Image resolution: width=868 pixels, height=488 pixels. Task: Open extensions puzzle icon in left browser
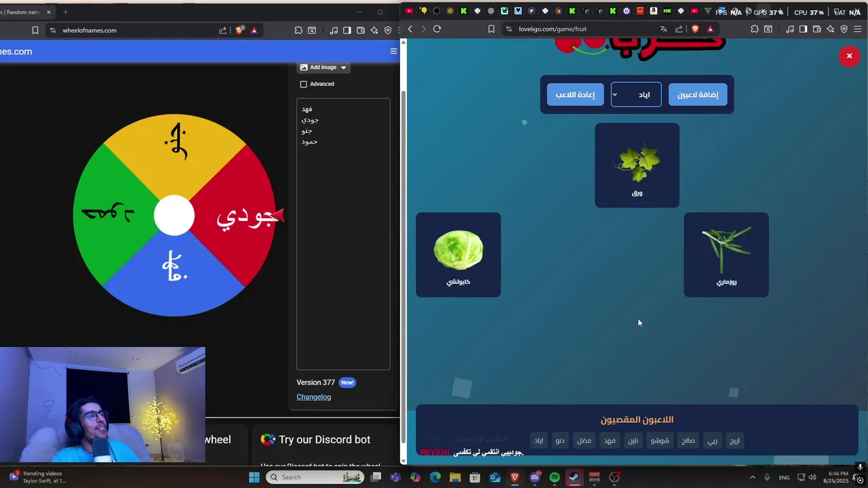click(x=298, y=30)
